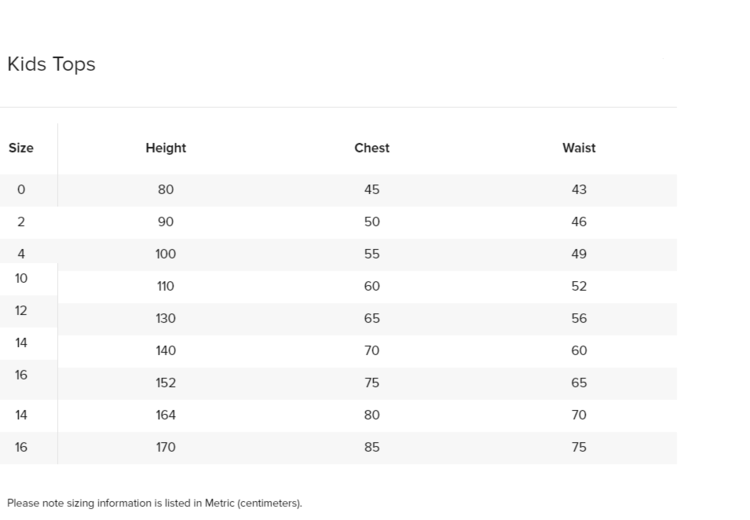Click the chest value 45
The image size is (750, 520).
pyautogui.click(x=372, y=190)
